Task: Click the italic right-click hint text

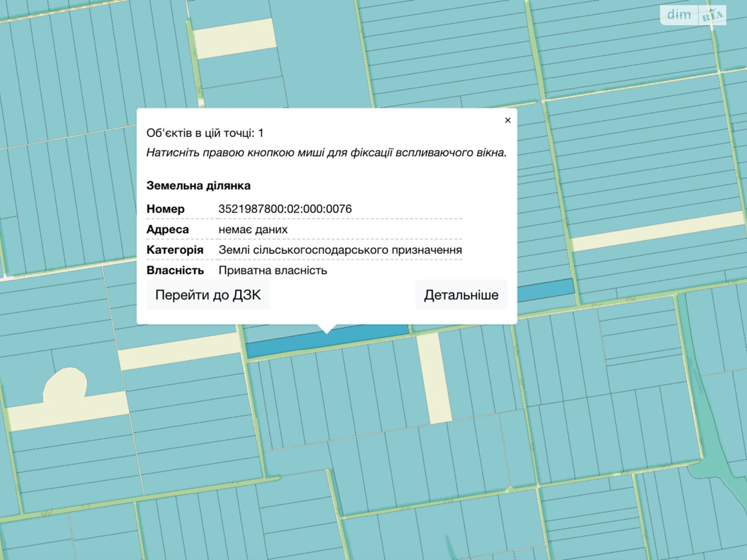Action: [326, 153]
